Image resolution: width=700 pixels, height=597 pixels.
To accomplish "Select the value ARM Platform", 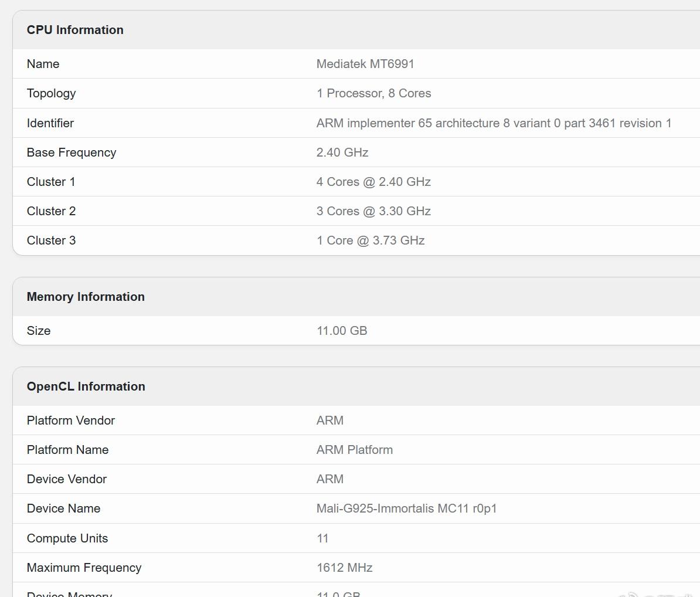I will pyautogui.click(x=355, y=450).
